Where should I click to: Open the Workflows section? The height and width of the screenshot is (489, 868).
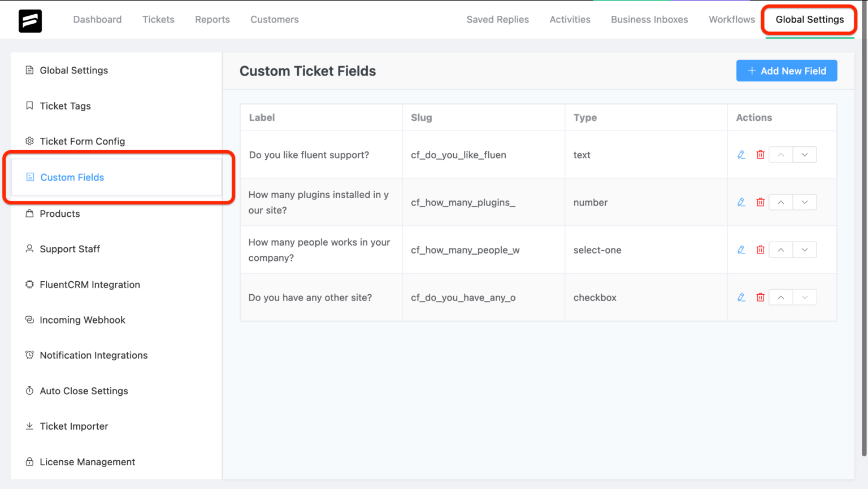point(731,19)
